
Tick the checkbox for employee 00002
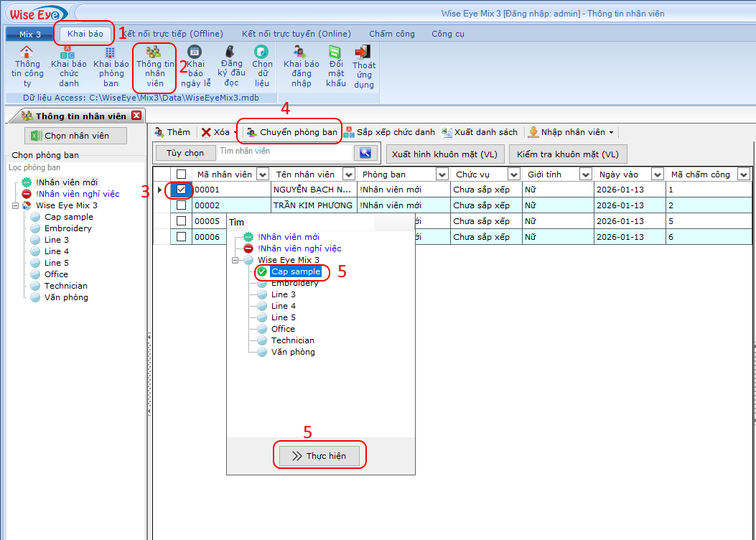point(182,205)
